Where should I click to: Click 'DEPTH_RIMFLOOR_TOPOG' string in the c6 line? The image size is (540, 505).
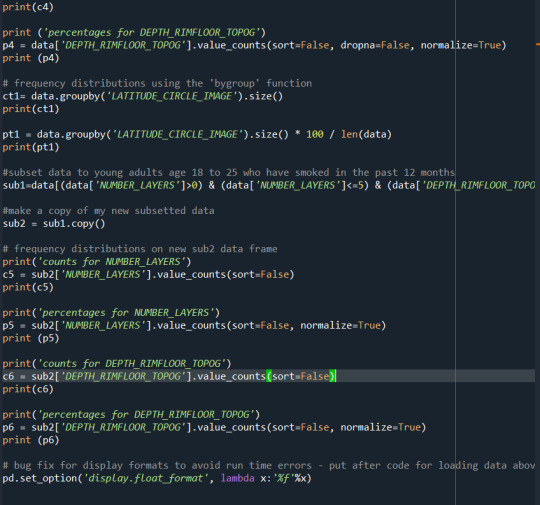click(123, 376)
